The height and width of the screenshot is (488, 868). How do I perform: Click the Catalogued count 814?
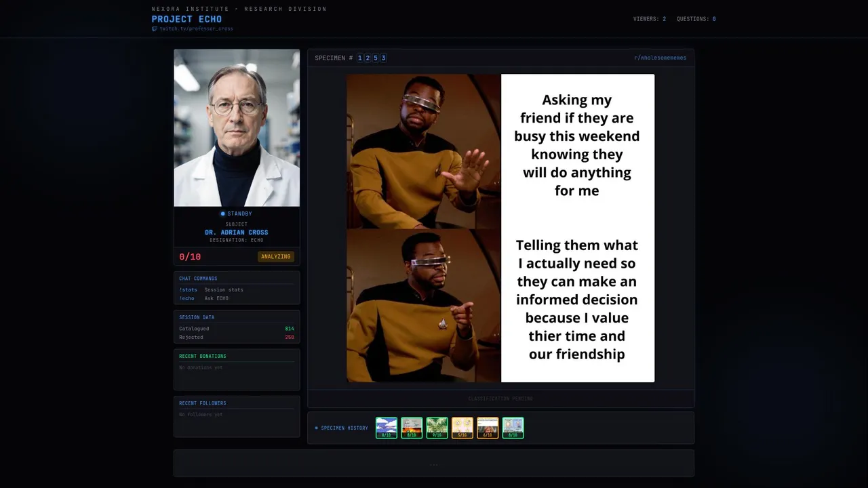[x=290, y=329]
